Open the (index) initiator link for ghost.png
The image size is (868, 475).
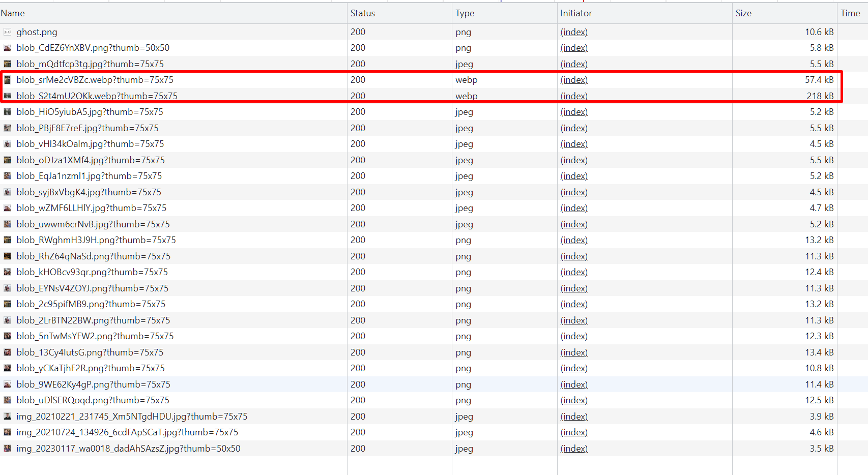point(574,32)
